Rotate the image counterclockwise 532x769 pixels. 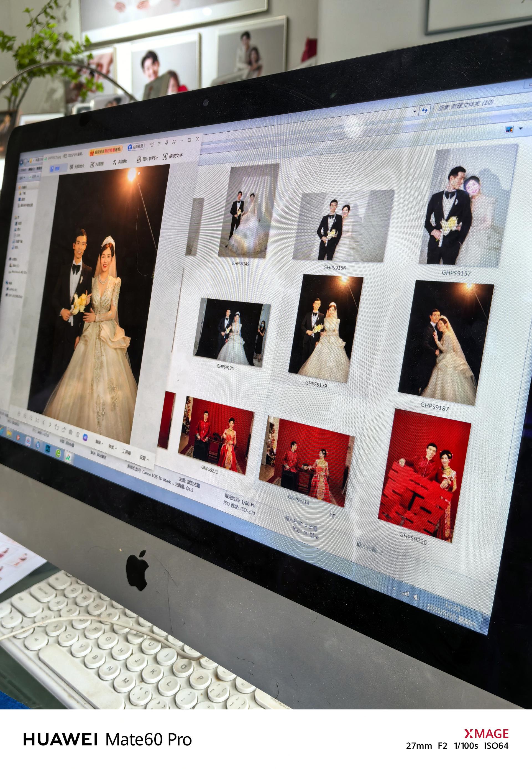pos(57,427)
